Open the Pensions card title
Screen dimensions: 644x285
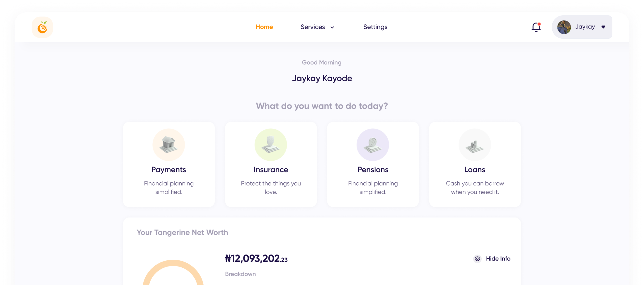click(373, 169)
